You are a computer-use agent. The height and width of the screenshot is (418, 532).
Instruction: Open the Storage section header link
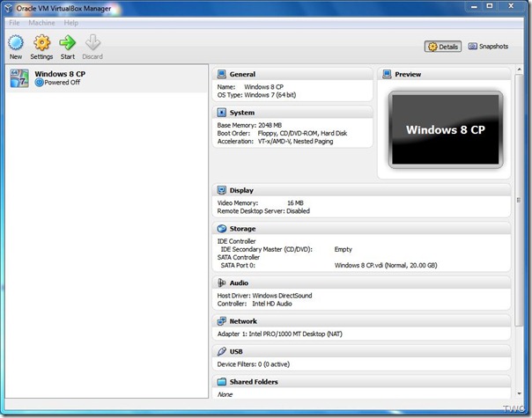[242, 229]
